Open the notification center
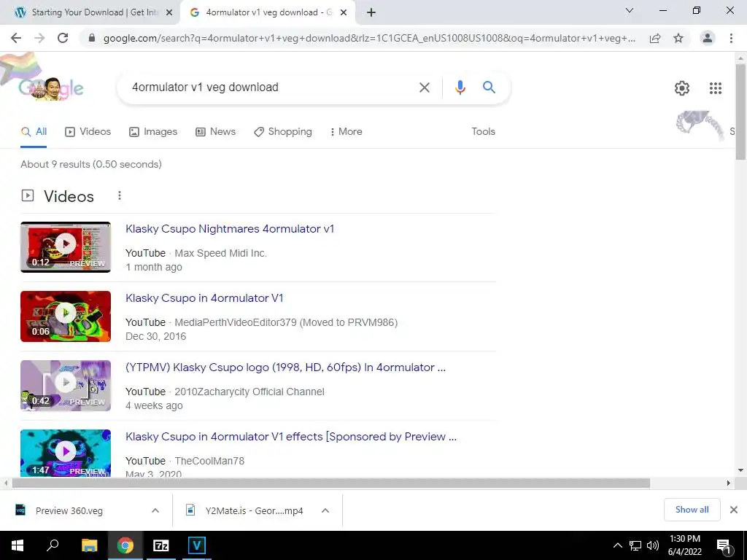This screenshot has height=560, width=747. (x=724, y=545)
